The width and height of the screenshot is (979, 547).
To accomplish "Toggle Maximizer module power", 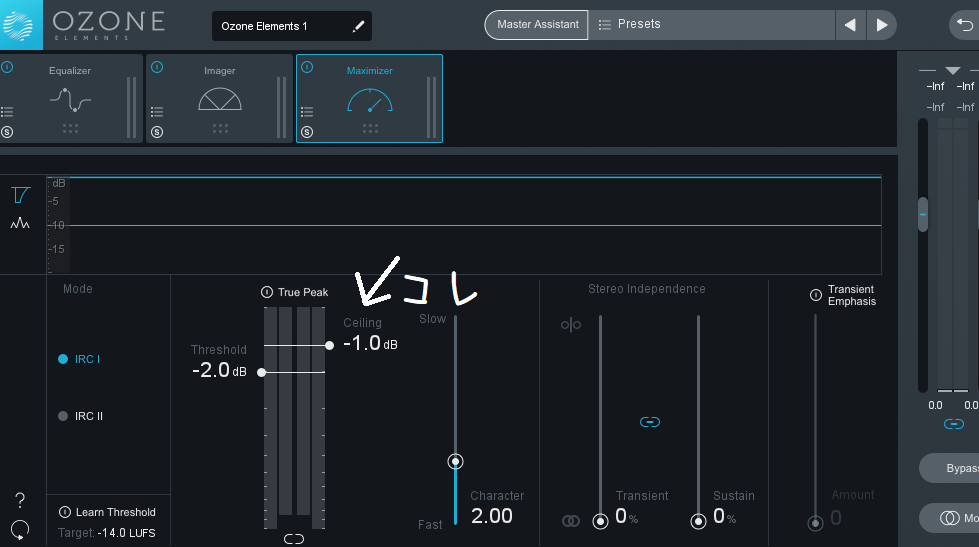I will 307,67.
